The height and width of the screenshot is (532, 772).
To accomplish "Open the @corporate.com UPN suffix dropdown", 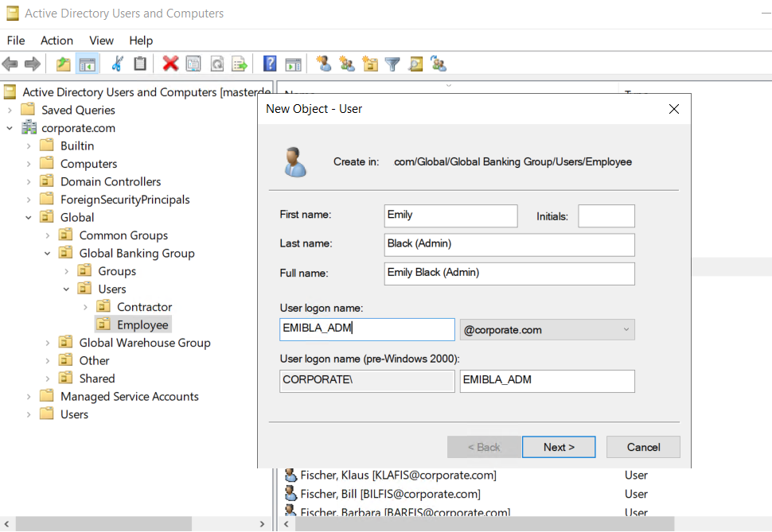I will pyautogui.click(x=547, y=330).
